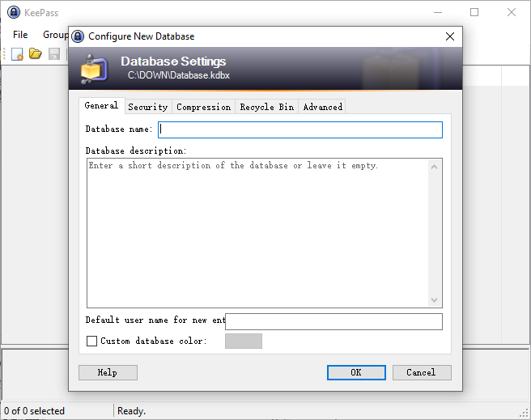Click the KeePass lock icon in the title bar
This screenshot has height=420, width=531.
pyautogui.click(x=14, y=12)
